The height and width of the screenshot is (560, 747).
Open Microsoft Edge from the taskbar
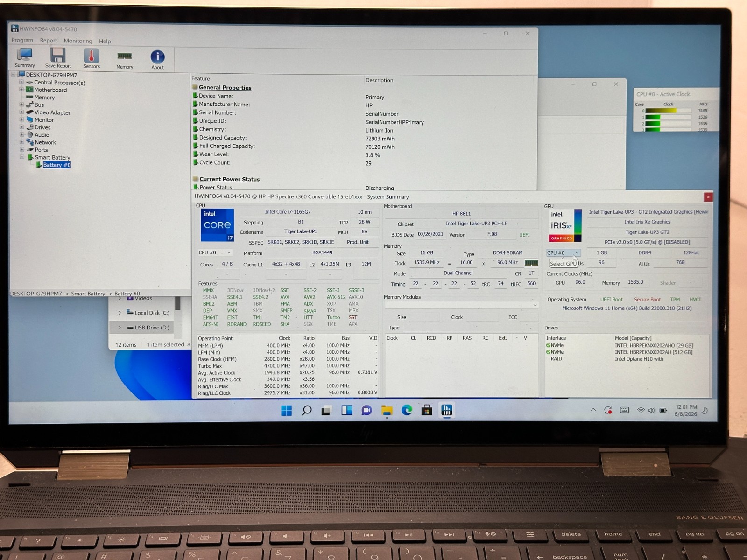pos(407,410)
